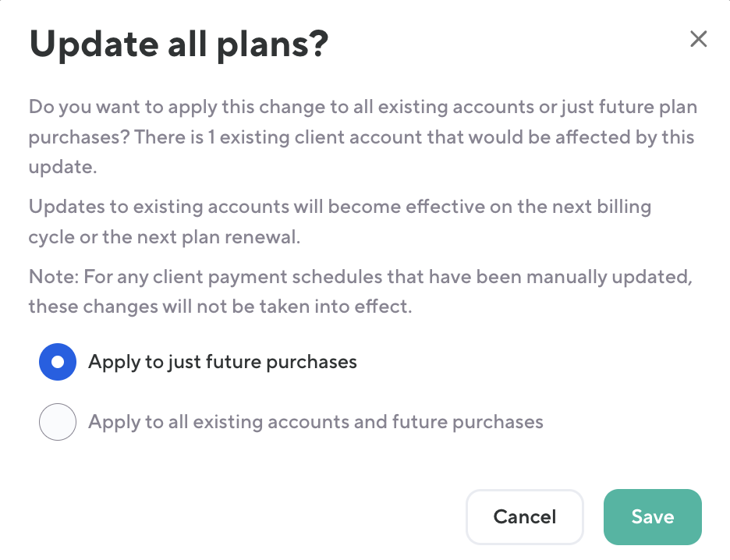
Task: Click the 'will not be taken into effect' line
Action: point(220,307)
